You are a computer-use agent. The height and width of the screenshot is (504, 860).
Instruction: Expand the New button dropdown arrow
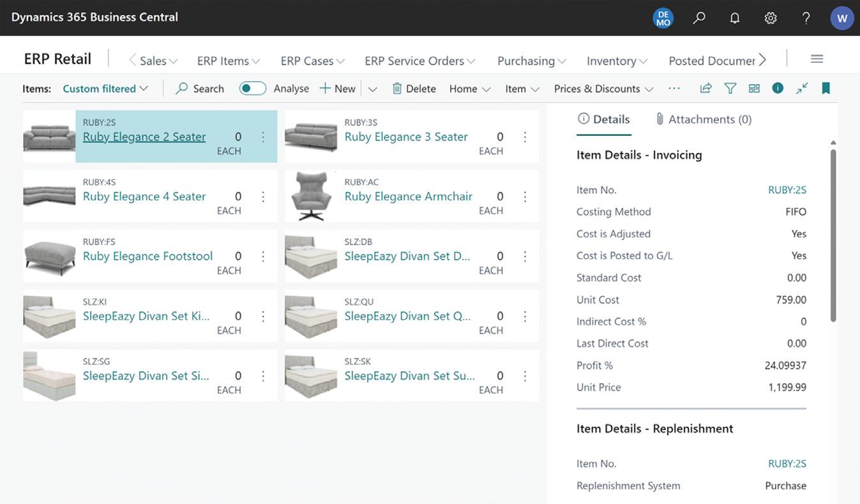[373, 89]
